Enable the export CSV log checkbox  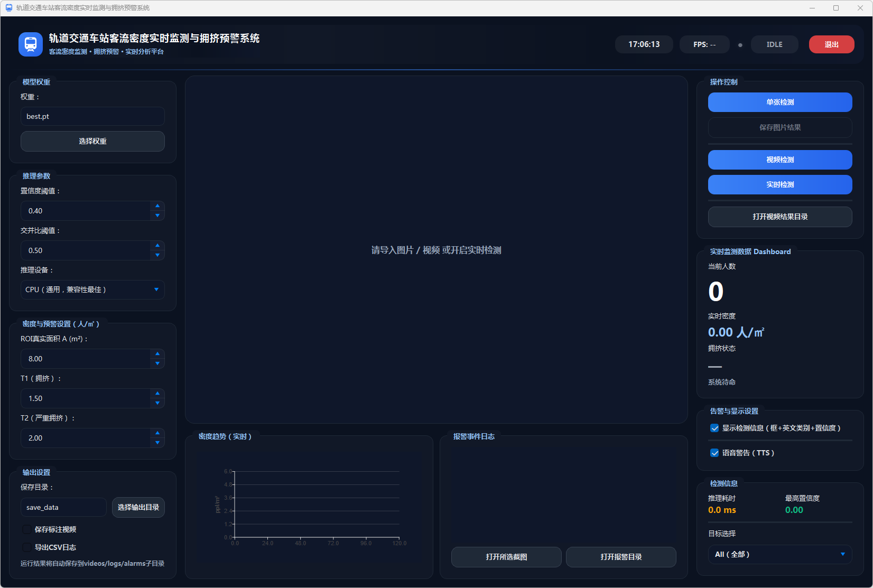tap(27, 547)
